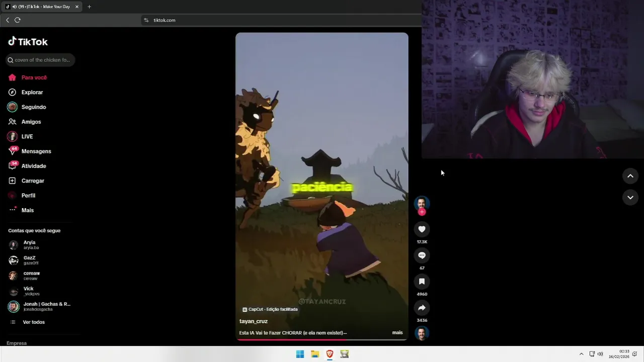
Task: Open the sound disc avatar below share
Action: pyautogui.click(x=422, y=333)
